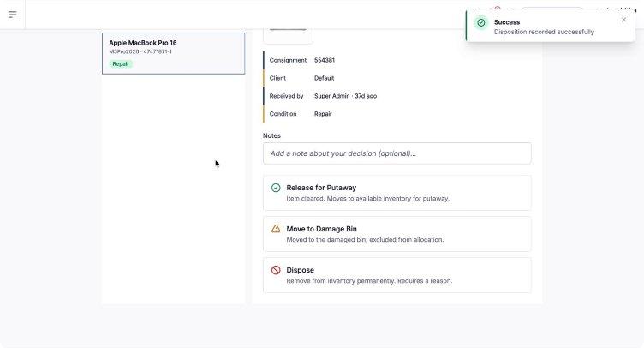Image resolution: width=644 pixels, height=348 pixels.
Task: Click the Repair status badge
Action: (x=121, y=64)
